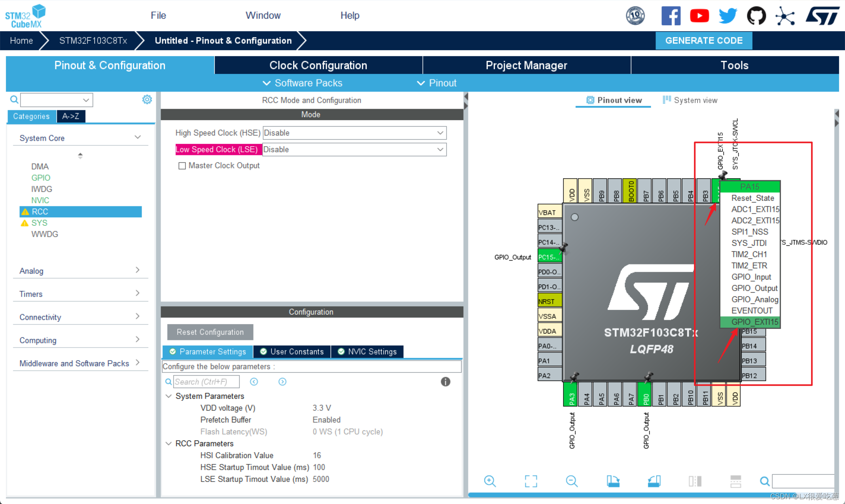Image resolution: width=845 pixels, height=504 pixels.
Task: Click the previous search result arrow icon
Action: click(x=254, y=381)
